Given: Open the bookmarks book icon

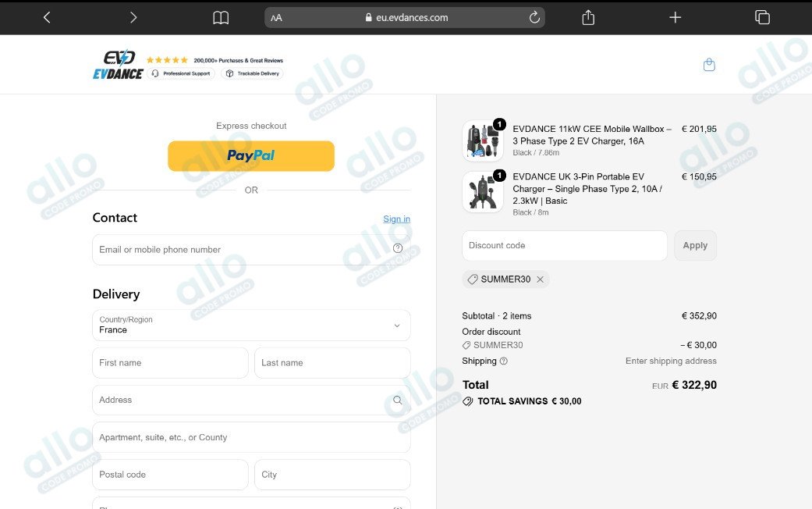Looking at the screenshot, I should click(x=221, y=18).
